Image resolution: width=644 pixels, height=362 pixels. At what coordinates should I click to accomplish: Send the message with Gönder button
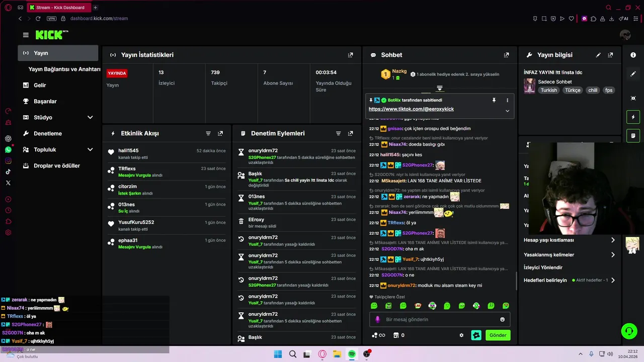(x=498, y=335)
